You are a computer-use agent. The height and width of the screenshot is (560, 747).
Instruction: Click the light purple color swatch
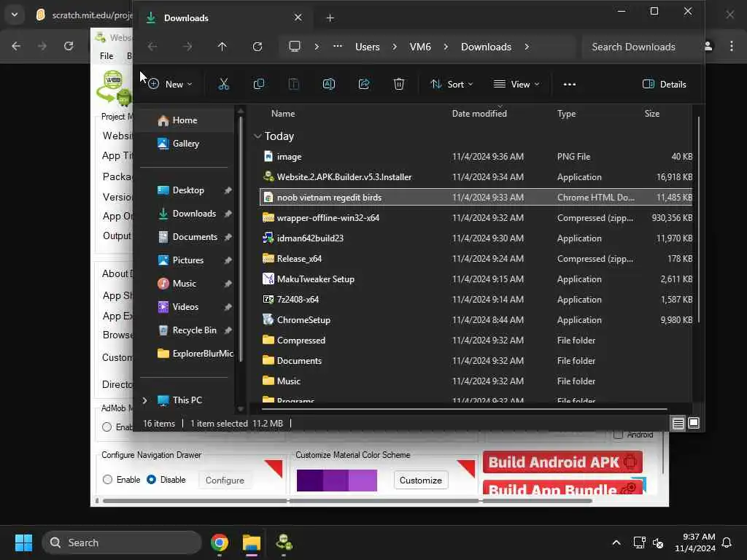(363, 480)
